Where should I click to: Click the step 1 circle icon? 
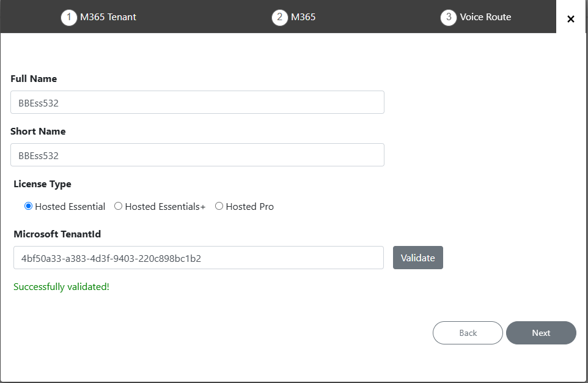point(69,17)
